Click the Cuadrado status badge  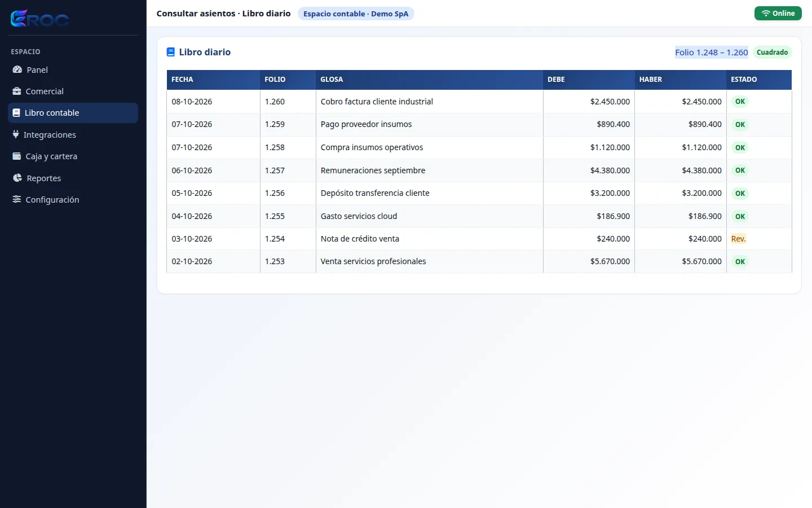(x=772, y=52)
